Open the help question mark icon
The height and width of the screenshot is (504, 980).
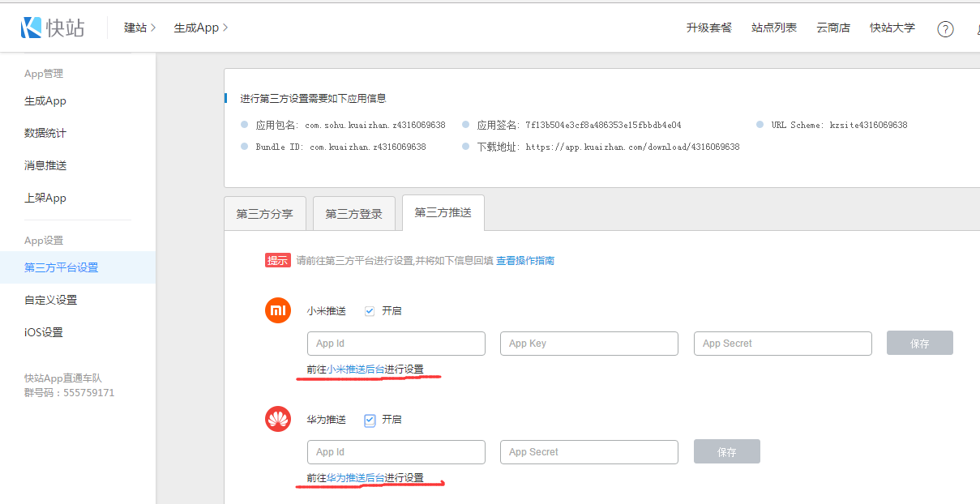(945, 29)
